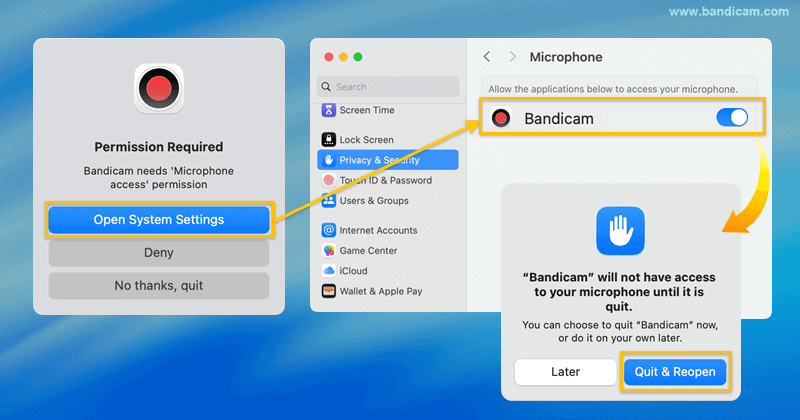Open Wallet & Apple Pay settings
Image resolution: width=800 pixels, height=420 pixels.
pyautogui.click(x=379, y=291)
